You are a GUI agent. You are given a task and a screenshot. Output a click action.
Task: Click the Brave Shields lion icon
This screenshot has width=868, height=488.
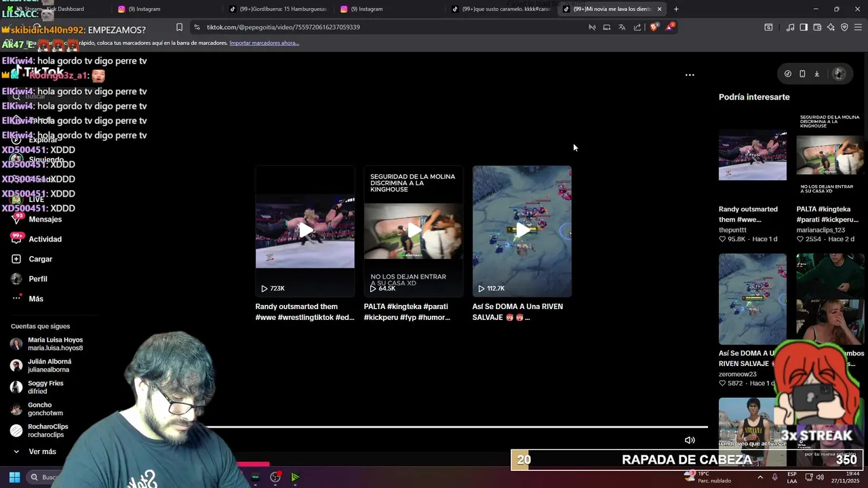point(654,27)
